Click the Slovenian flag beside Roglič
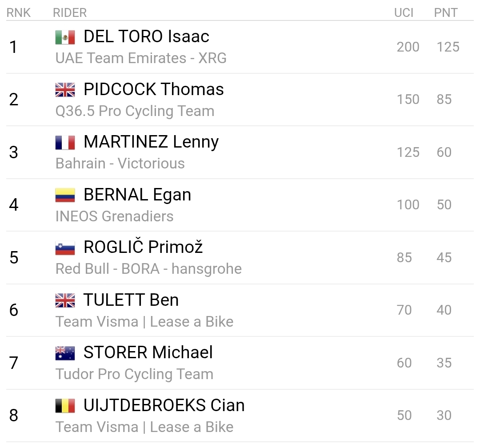The height and width of the screenshot is (448, 480). pyautogui.click(x=65, y=248)
